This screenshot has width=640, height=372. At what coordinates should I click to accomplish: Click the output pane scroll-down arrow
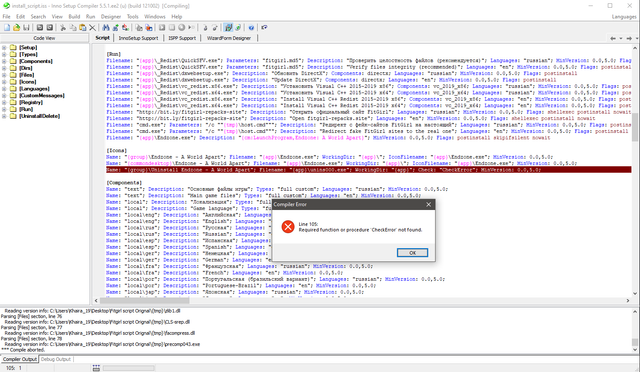[635, 350]
